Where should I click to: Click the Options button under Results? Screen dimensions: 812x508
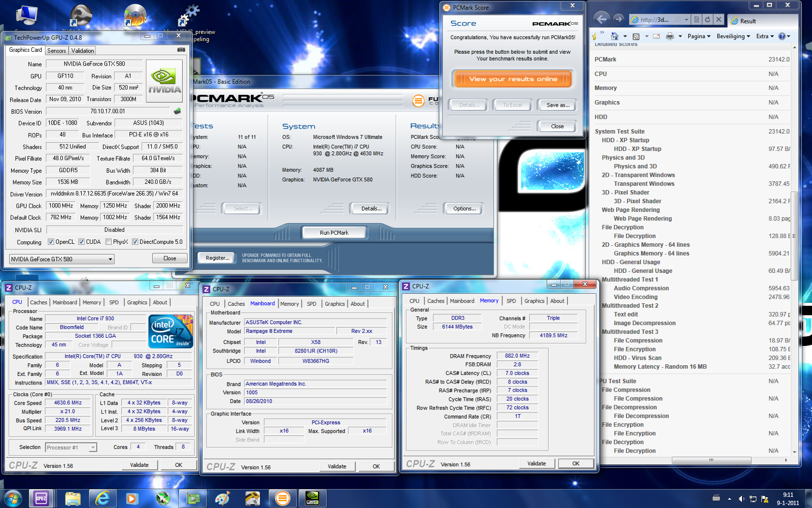point(464,208)
